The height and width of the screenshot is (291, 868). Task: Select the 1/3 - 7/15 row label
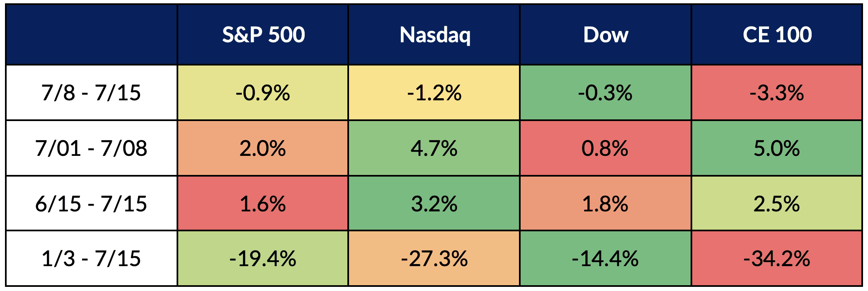pyautogui.click(x=91, y=259)
